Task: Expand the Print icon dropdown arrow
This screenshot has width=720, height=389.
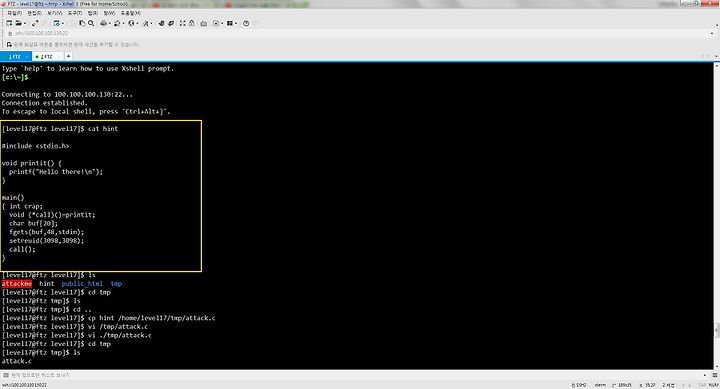Action: pyautogui.click(x=109, y=23)
